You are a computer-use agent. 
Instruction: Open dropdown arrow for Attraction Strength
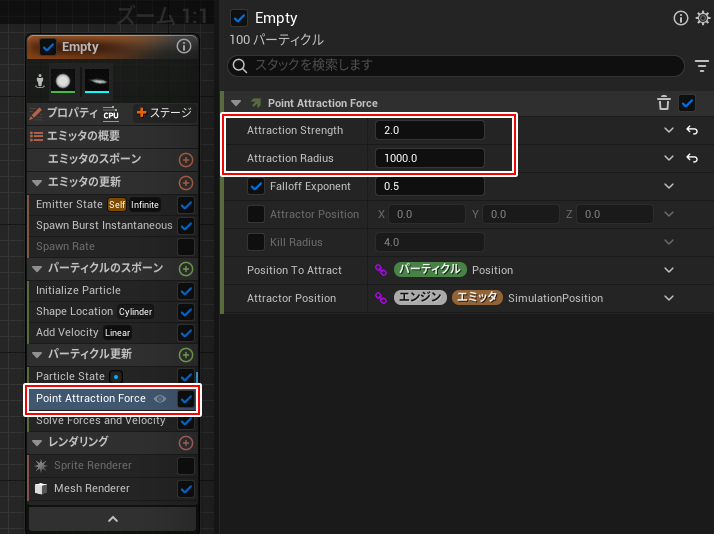[x=668, y=131]
